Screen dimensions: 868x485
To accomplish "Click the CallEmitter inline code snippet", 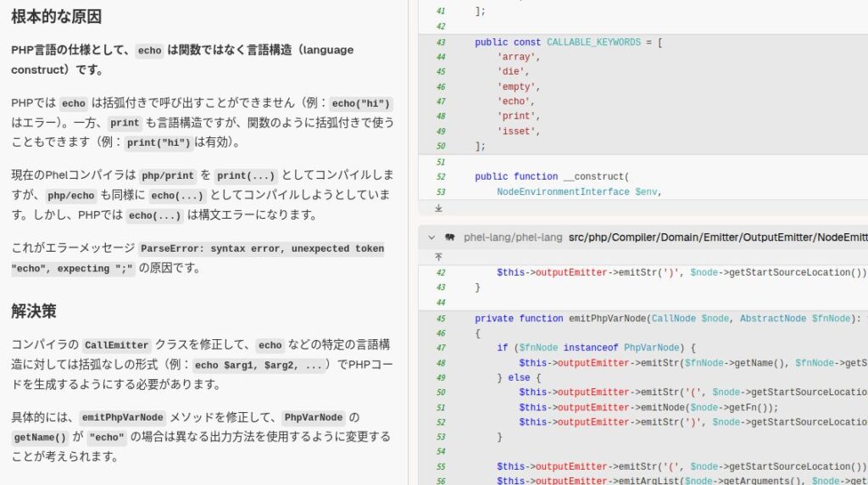I will pos(117,346).
